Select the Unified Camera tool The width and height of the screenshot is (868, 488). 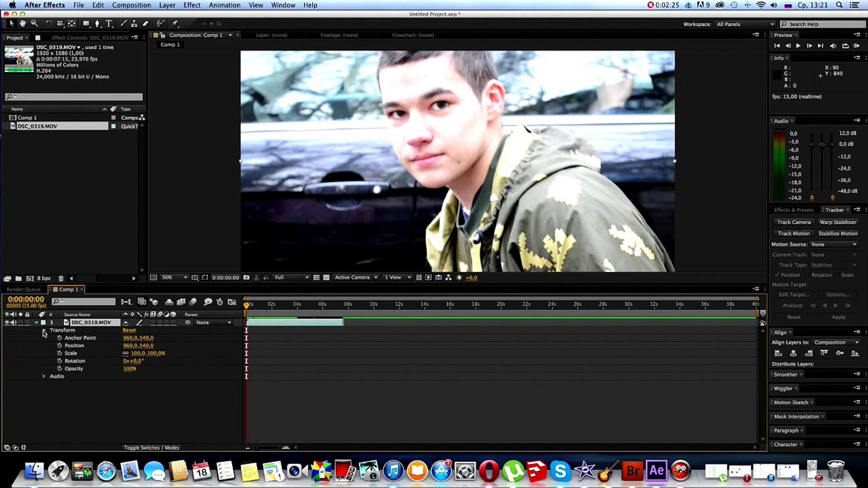(x=60, y=23)
